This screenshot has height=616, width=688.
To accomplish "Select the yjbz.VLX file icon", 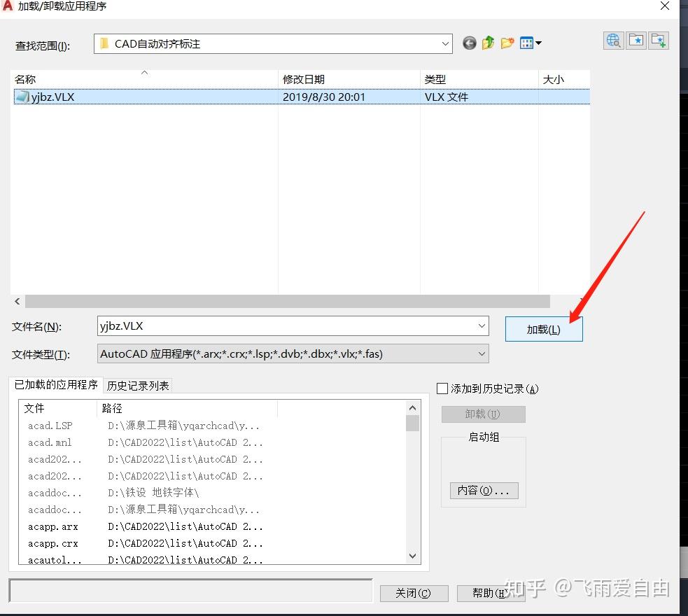I will click(22, 97).
